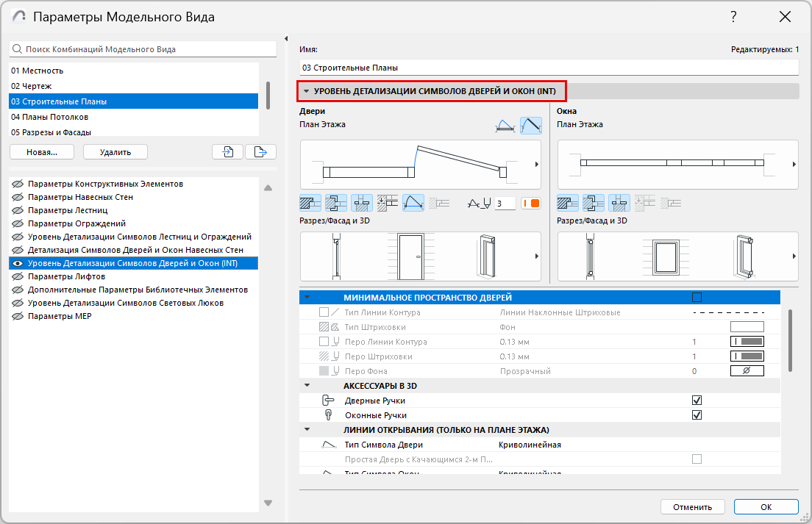
Task: Click the Новая... button
Action: [42, 152]
